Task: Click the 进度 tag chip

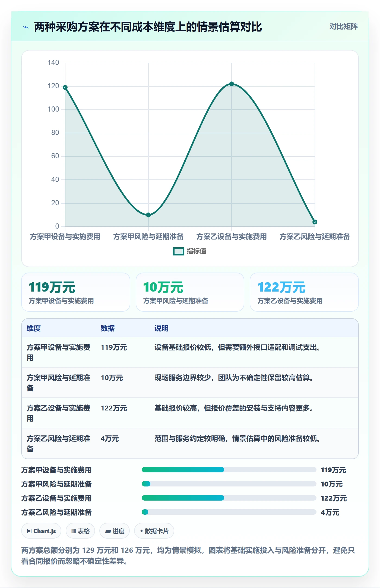Action: pos(115,531)
